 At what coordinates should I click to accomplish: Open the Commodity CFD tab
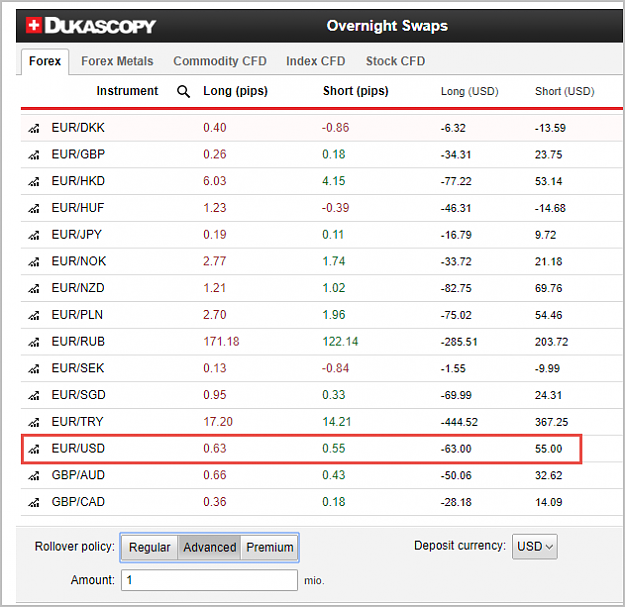point(220,61)
